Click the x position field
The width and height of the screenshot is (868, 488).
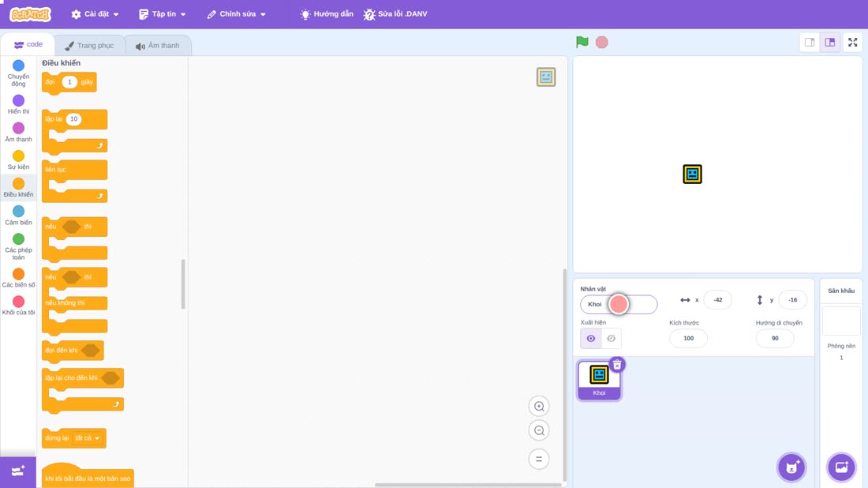tap(717, 299)
